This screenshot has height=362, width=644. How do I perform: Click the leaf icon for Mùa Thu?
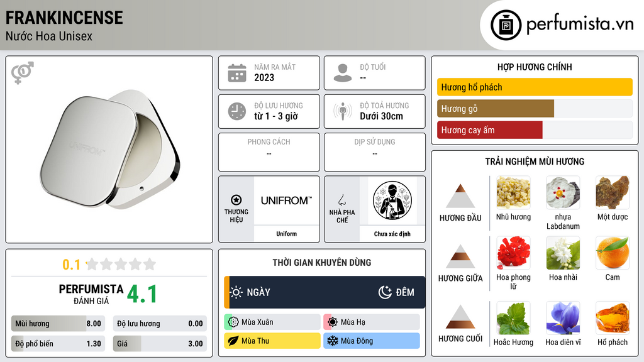pos(233,341)
